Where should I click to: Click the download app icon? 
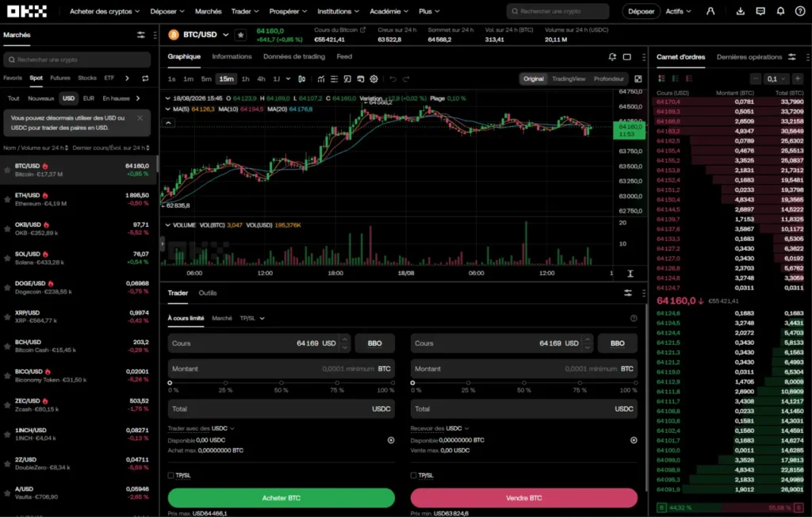click(x=741, y=11)
